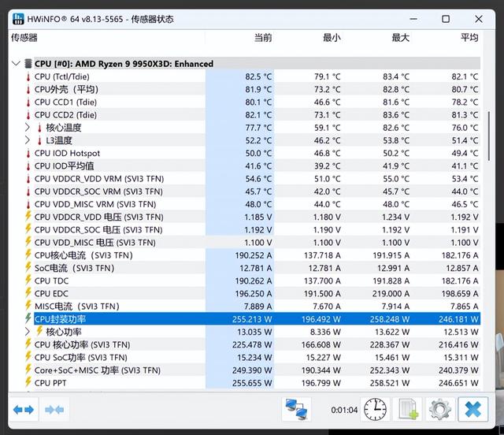
Task: Click the 最小 column header
Action: 332,38
